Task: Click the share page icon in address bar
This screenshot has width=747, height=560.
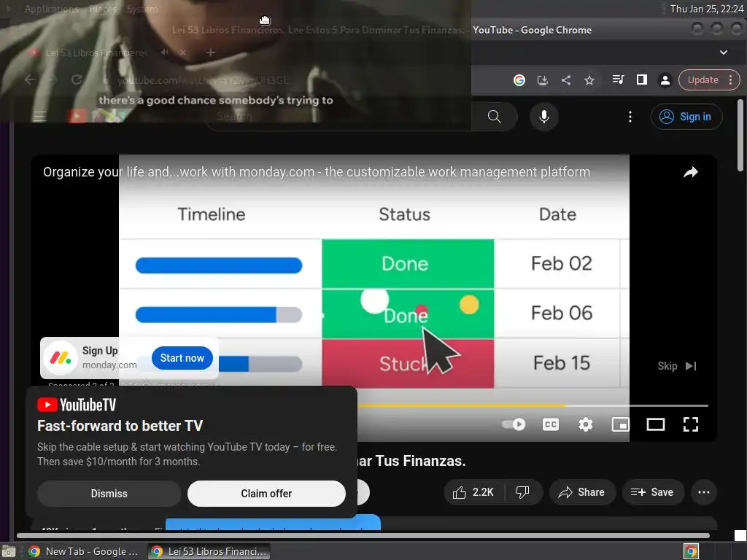Action: [x=566, y=80]
